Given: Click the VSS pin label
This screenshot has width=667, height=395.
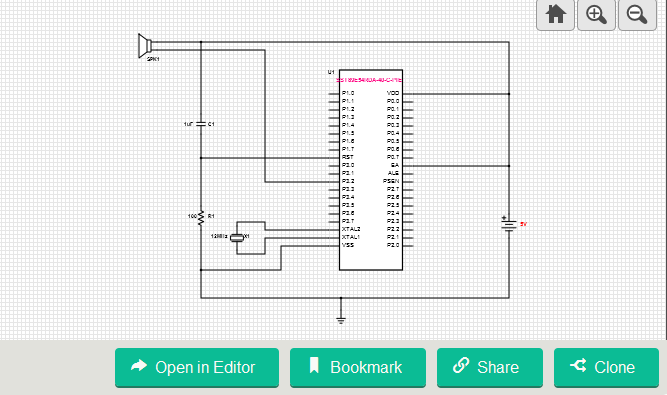Looking at the screenshot, I should (x=348, y=245).
